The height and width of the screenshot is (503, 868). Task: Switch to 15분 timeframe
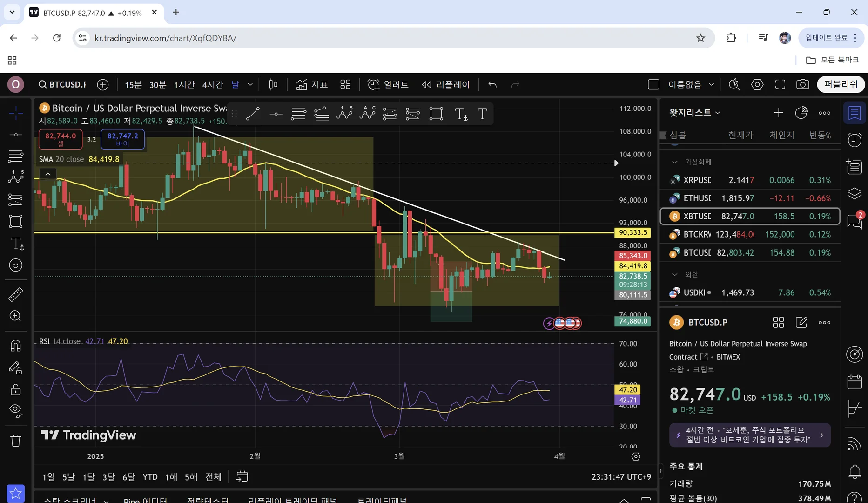133,84
